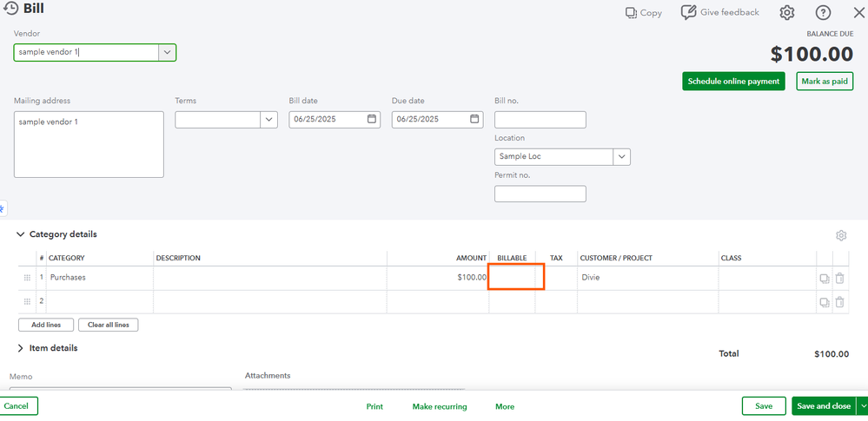Delete line 1 with trash icon
This screenshot has height=421, width=868.
point(839,278)
